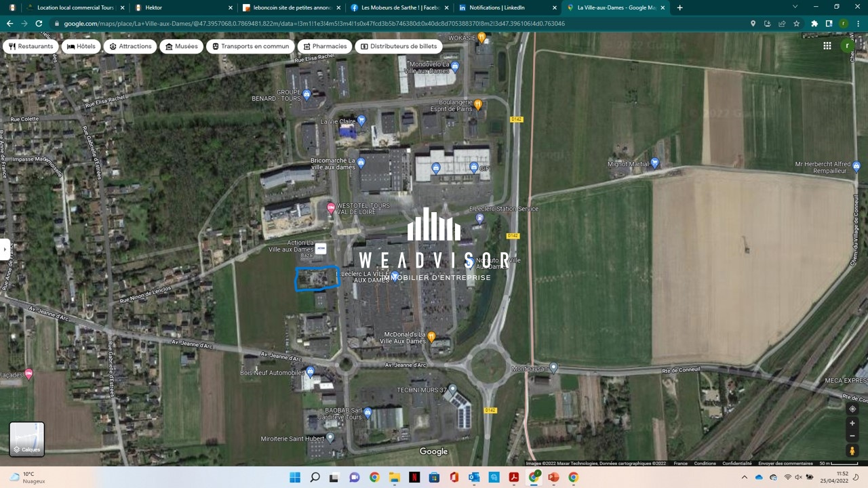Open the weather widget showing 10°C Nuageux

click(x=27, y=477)
